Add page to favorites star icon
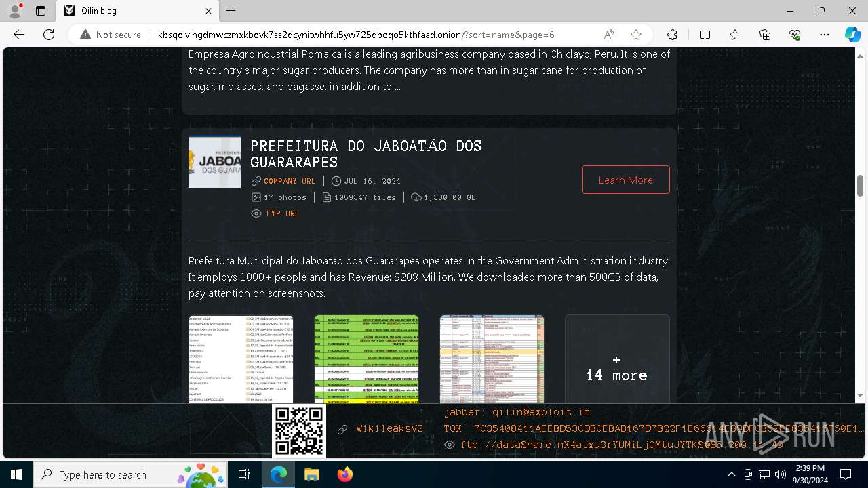This screenshot has width=868, height=488. pyautogui.click(x=635, y=35)
